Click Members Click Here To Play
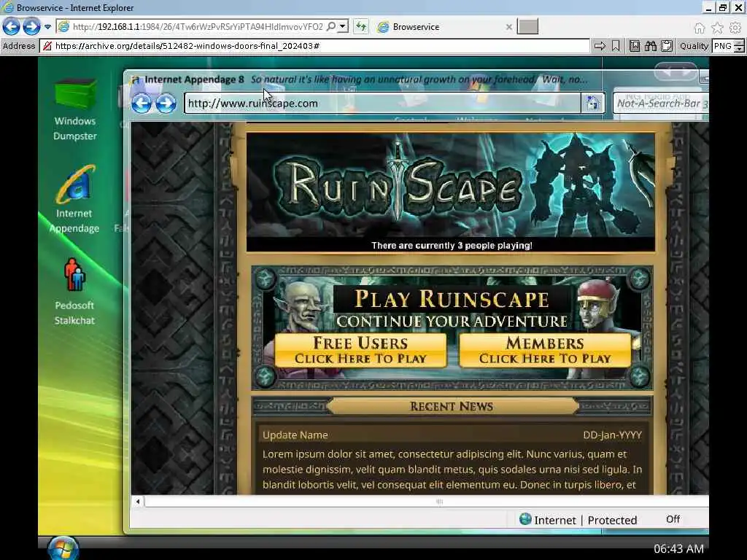 pyautogui.click(x=545, y=351)
